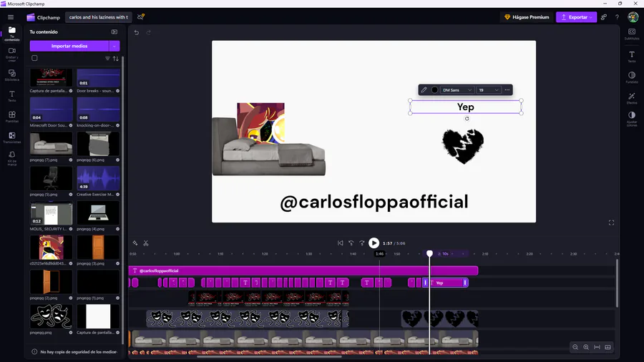Click Exportar button

576,17
